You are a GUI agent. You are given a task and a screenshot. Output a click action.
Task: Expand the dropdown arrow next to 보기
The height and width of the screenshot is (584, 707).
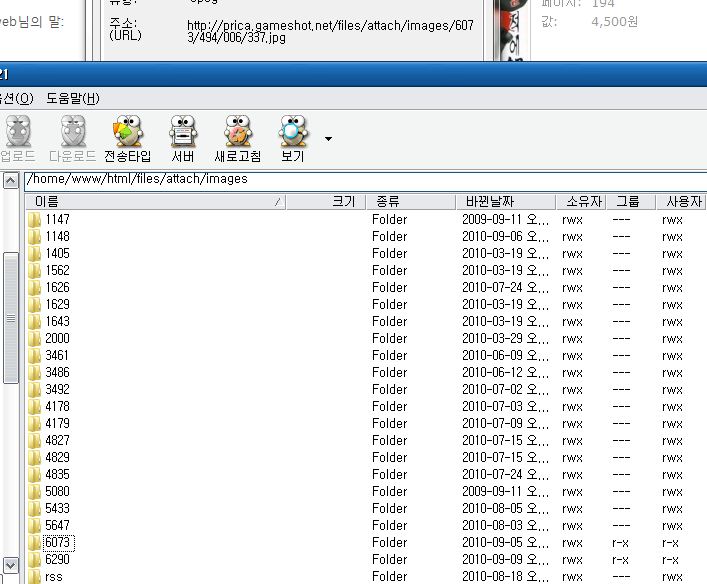[x=328, y=139]
